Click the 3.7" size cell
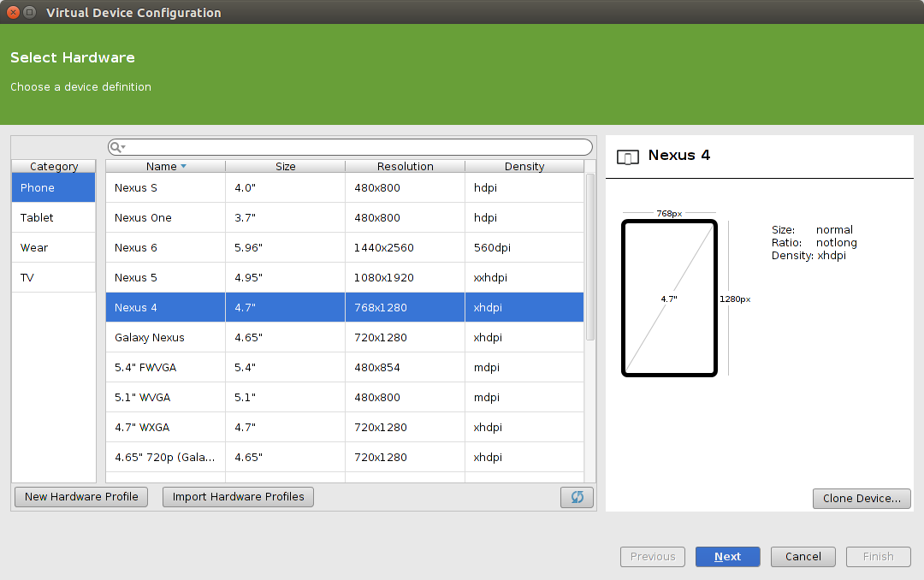924x580 pixels. click(x=285, y=217)
